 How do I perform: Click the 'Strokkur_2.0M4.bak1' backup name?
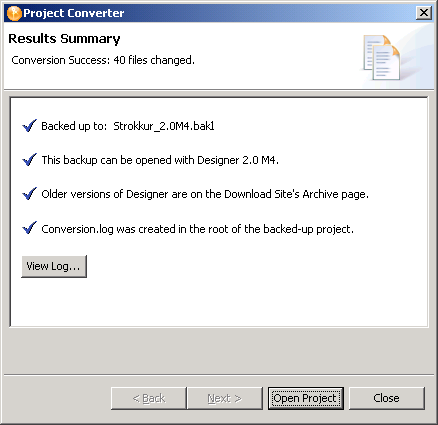point(164,126)
